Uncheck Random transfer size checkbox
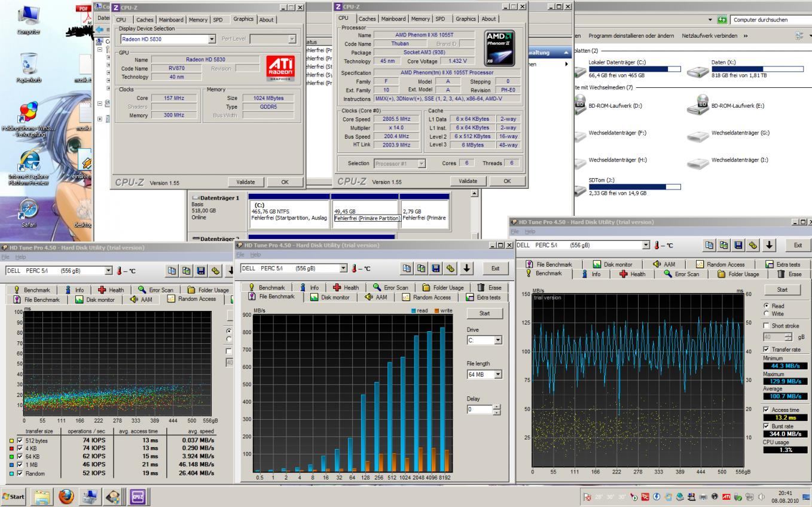Image resolution: width=812 pixels, height=507 pixels. 20,473
